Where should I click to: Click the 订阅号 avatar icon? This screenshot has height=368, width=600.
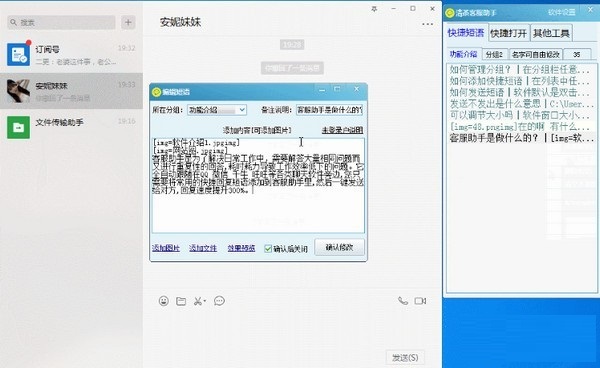[18, 55]
